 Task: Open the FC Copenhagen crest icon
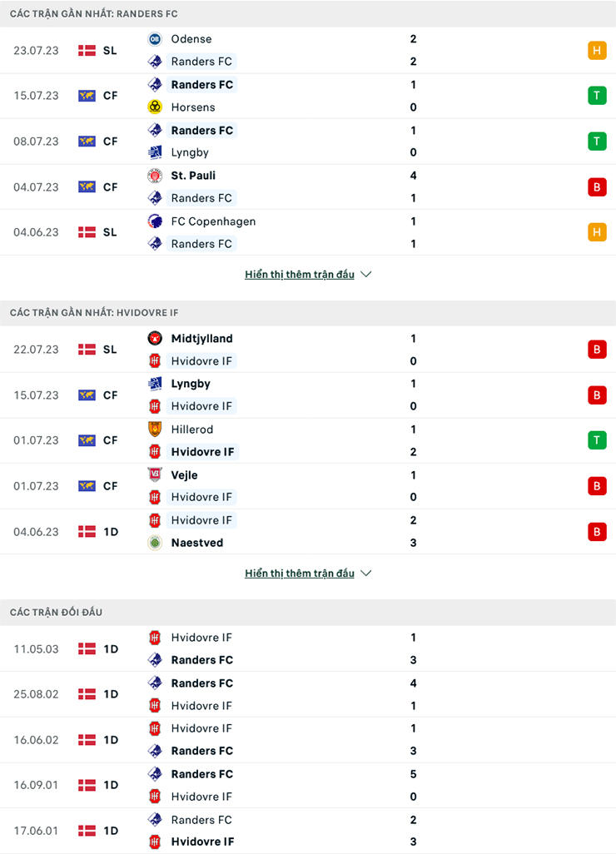click(154, 221)
